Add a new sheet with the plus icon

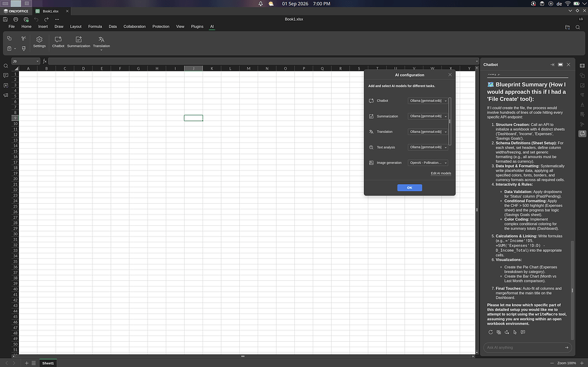pyautogui.click(x=27, y=363)
